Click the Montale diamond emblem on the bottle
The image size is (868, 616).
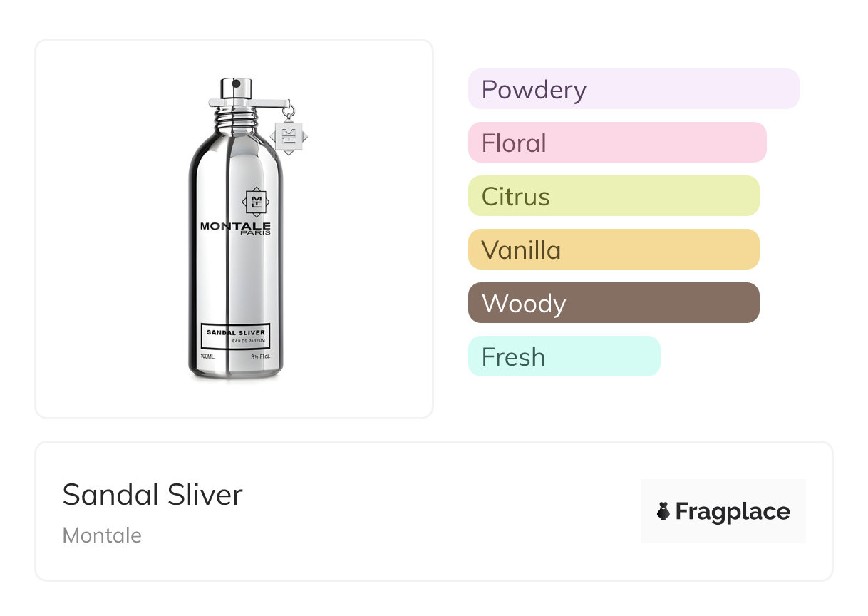(x=255, y=202)
